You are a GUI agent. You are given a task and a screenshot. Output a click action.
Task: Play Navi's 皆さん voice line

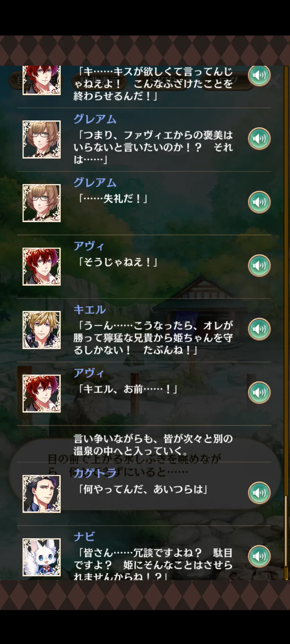click(259, 556)
